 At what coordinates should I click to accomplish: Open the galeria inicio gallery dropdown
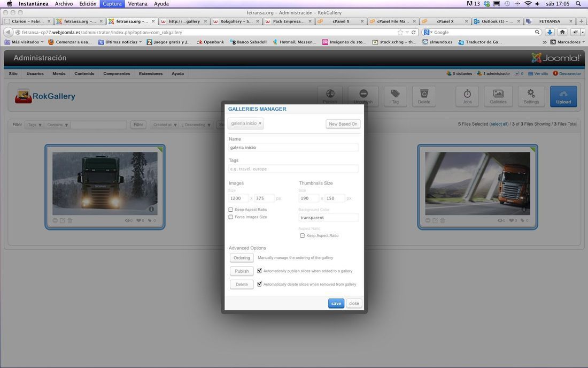(246, 124)
